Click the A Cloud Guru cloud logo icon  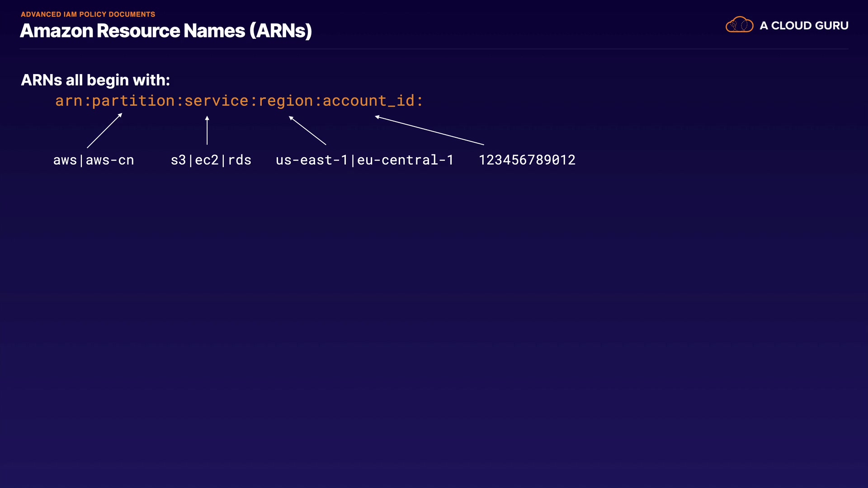pyautogui.click(x=739, y=25)
